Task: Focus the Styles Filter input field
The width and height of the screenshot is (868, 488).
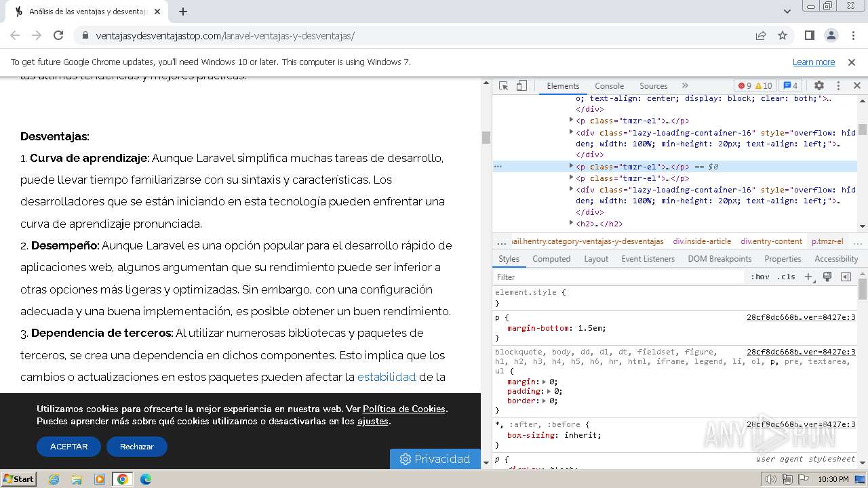Action: [618, 277]
